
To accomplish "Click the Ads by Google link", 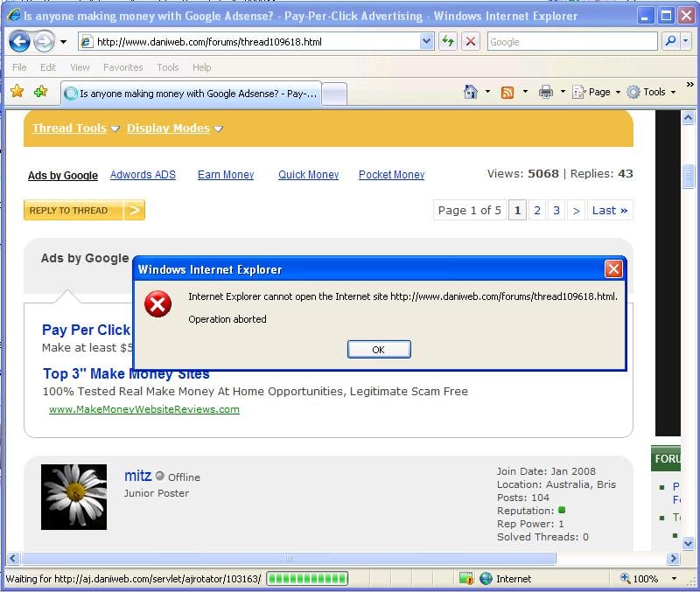I will coord(63,175).
